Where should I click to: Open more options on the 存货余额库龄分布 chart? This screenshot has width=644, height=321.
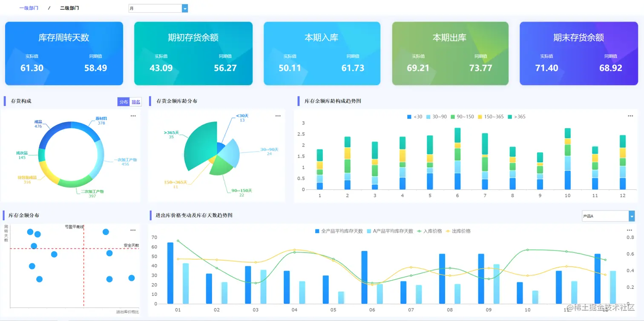[x=278, y=116]
